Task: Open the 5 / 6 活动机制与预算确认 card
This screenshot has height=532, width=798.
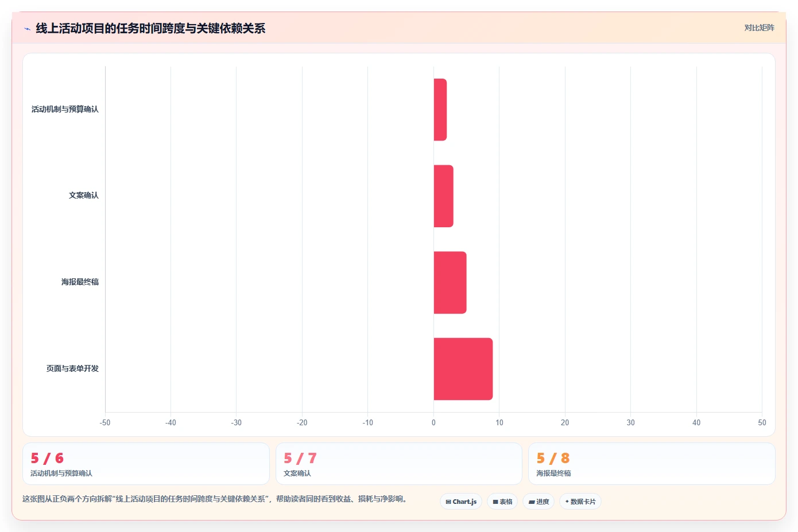Action: [146, 464]
